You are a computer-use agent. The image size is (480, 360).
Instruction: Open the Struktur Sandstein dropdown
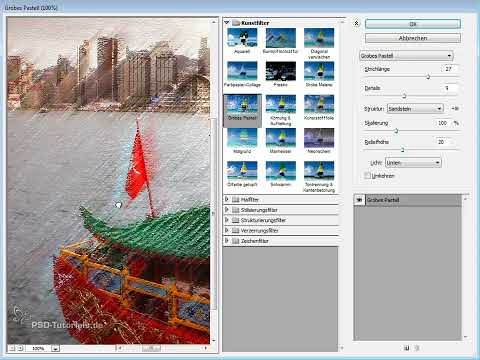tap(415, 109)
